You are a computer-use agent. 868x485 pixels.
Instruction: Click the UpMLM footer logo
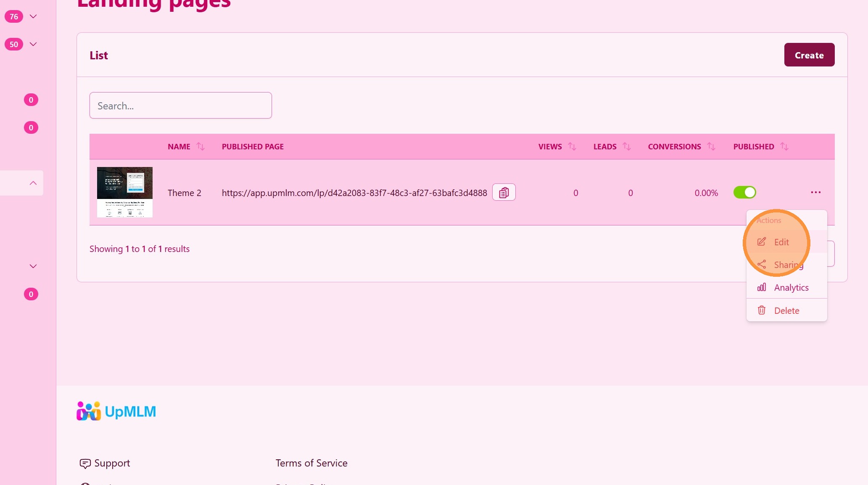(x=116, y=411)
